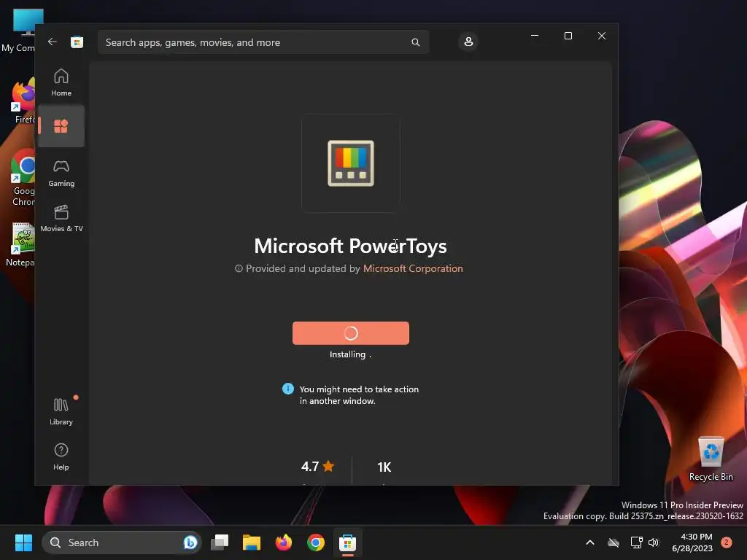747x560 pixels.
Task: Select the Firefox desktop shortcut
Action: (x=22, y=101)
